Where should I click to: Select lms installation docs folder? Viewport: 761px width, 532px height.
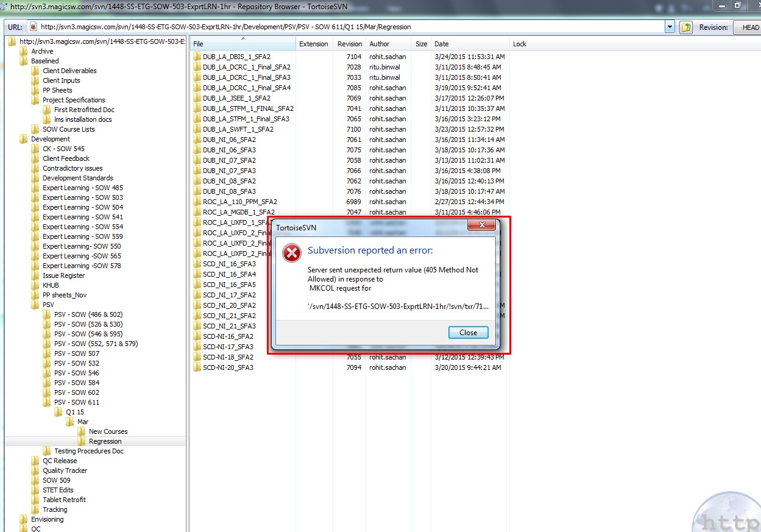pyautogui.click(x=83, y=119)
